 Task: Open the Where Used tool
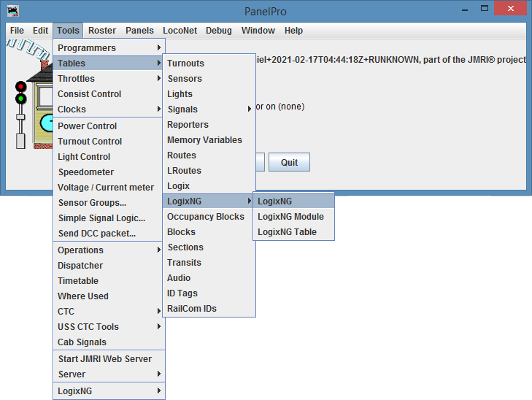click(109, 296)
